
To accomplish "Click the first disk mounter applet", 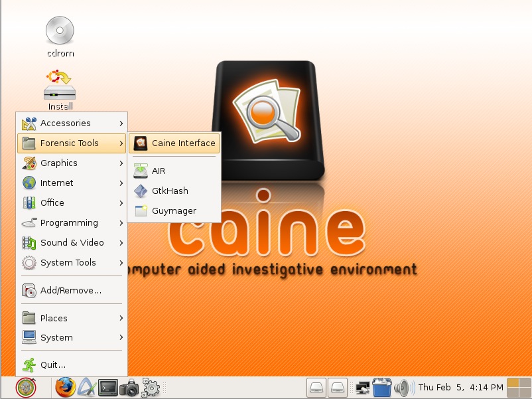I will point(316,388).
